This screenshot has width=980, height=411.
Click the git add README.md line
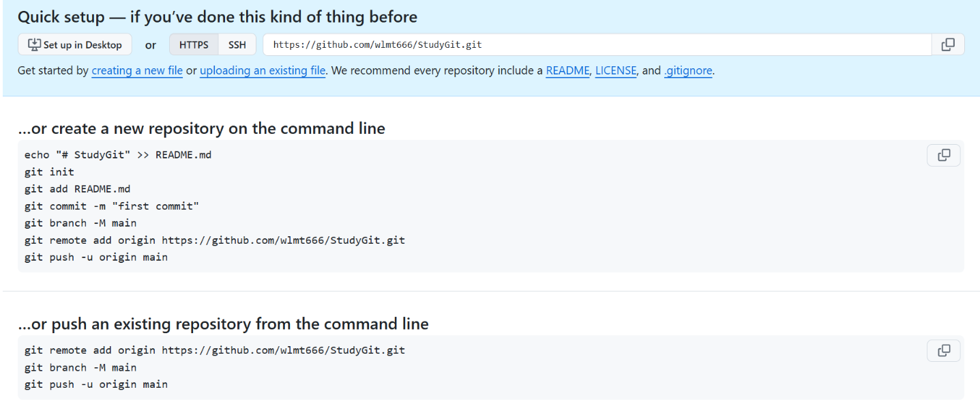(77, 189)
